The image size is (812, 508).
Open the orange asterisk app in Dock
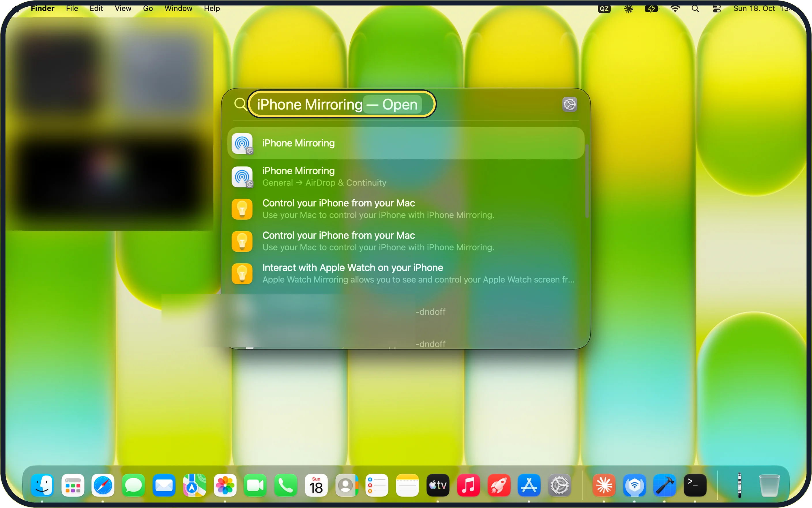[604, 485]
